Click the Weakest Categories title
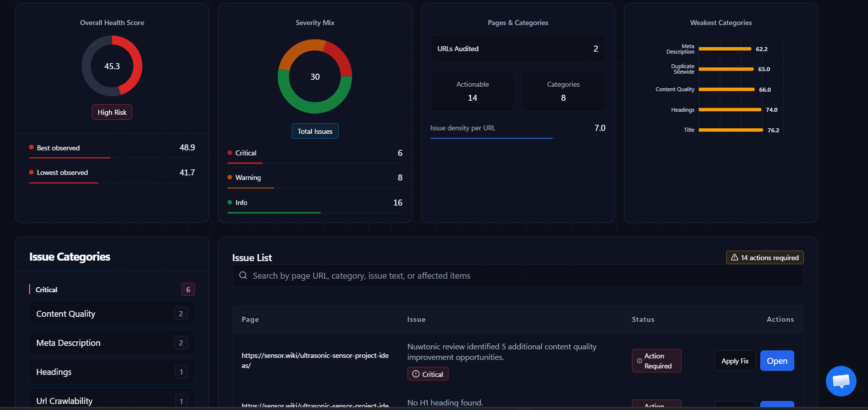 click(721, 23)
